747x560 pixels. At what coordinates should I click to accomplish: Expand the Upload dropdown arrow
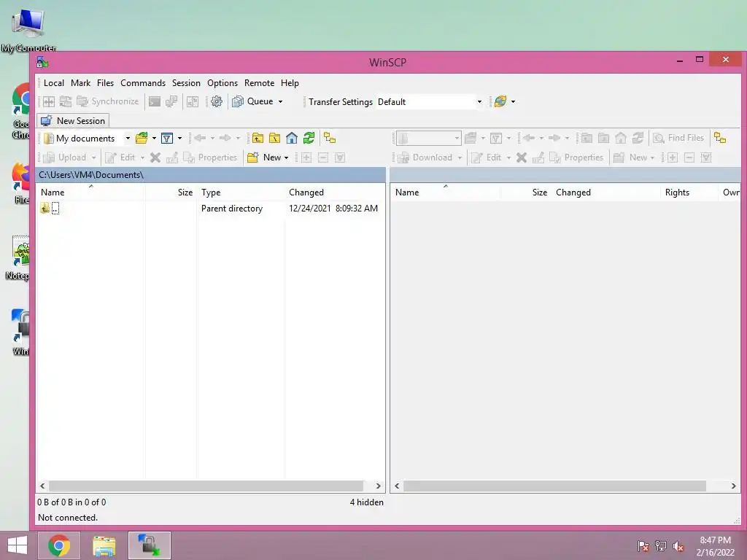(x=94, y=157)
